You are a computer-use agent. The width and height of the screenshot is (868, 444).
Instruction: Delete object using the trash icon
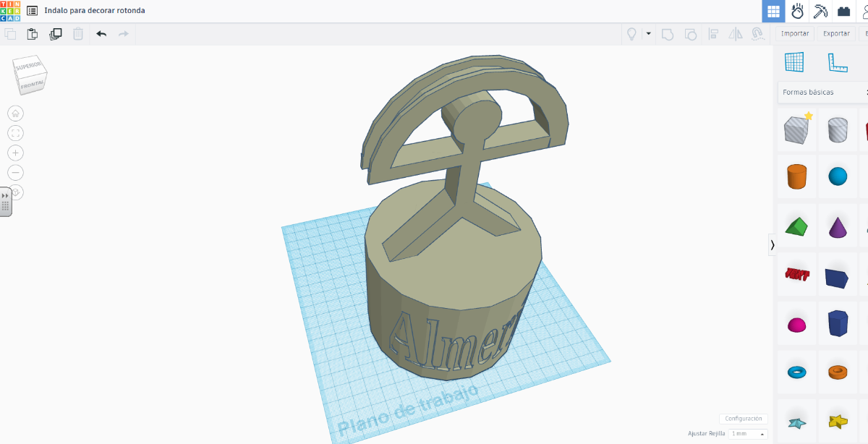(77, 33)
